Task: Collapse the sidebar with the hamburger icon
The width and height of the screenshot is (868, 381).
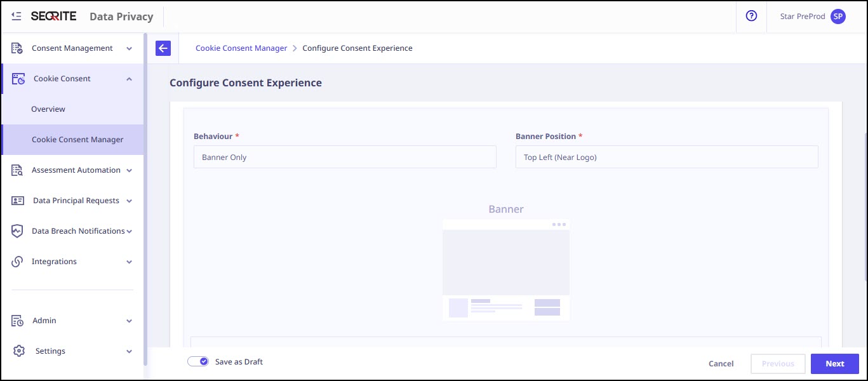Action: (17, 17)
